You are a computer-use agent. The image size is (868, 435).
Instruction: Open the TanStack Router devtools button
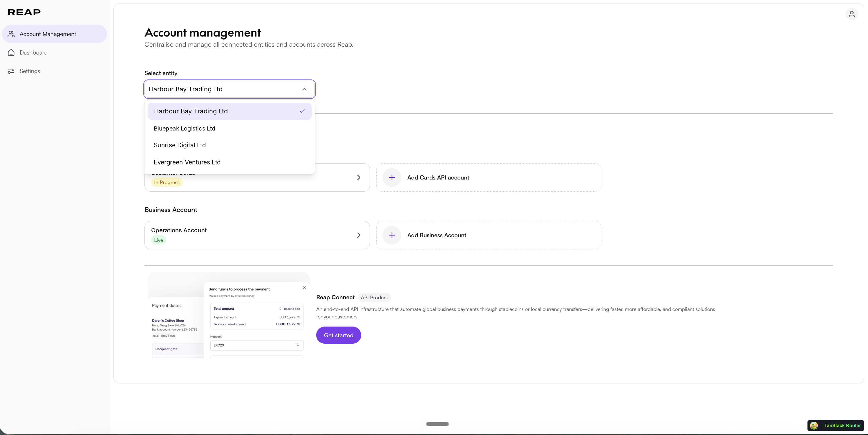835,425
